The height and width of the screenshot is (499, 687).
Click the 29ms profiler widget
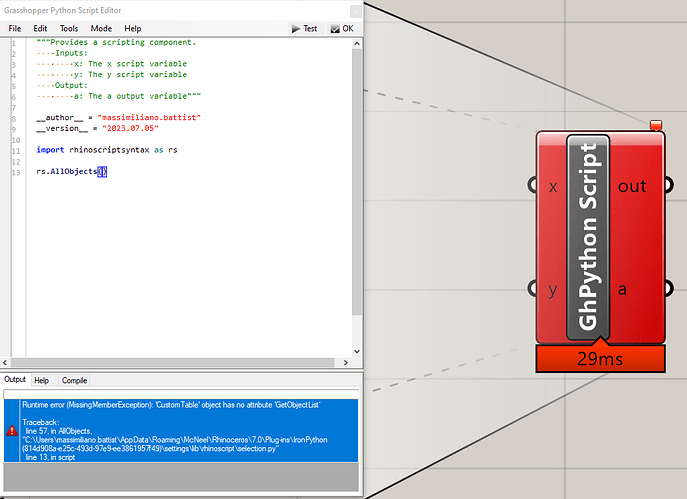[600, 359]
